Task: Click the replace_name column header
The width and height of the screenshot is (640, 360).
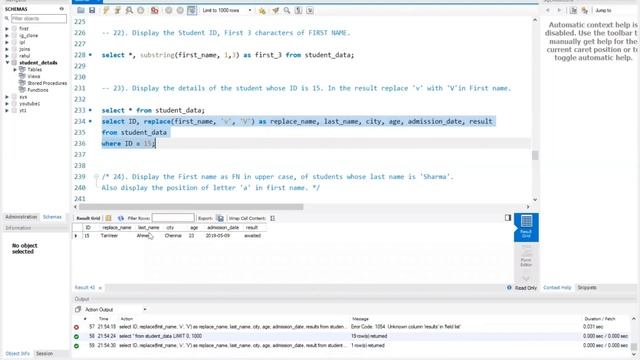Action: point(116,227)
